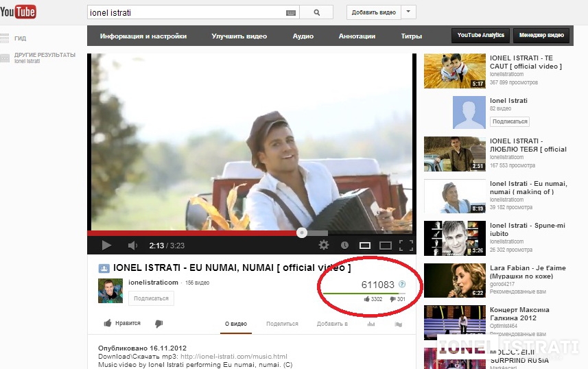Viewport: 588px width, 369px height.
Task: Open the Добавить в menu
Action: tap(332, 324)
